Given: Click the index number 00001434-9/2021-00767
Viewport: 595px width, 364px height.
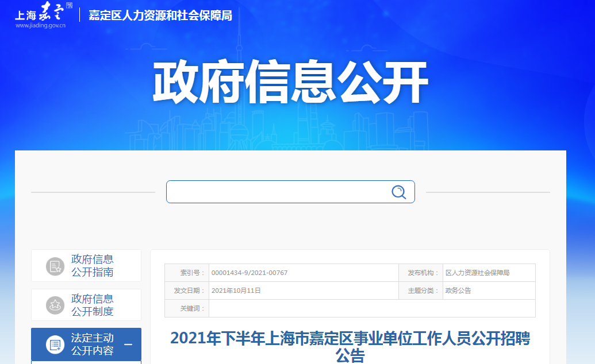Looking at the screenshot, I should tap(249, 273).
